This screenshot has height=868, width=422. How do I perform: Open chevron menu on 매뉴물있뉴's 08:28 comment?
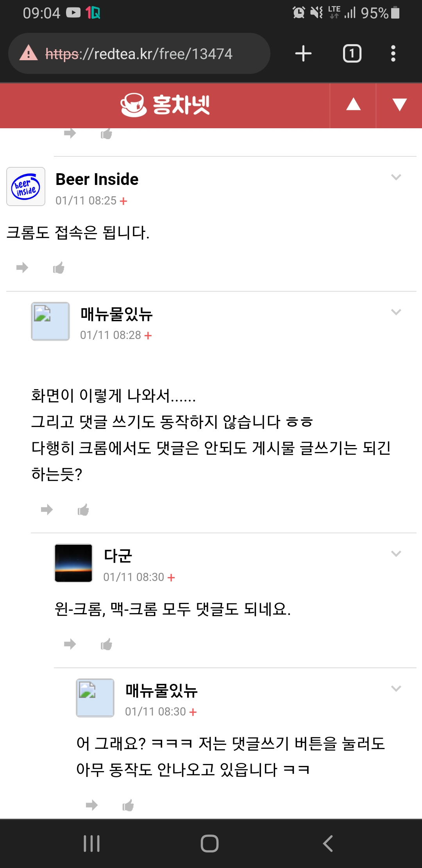pyautogui.click(x=396, y=312)
